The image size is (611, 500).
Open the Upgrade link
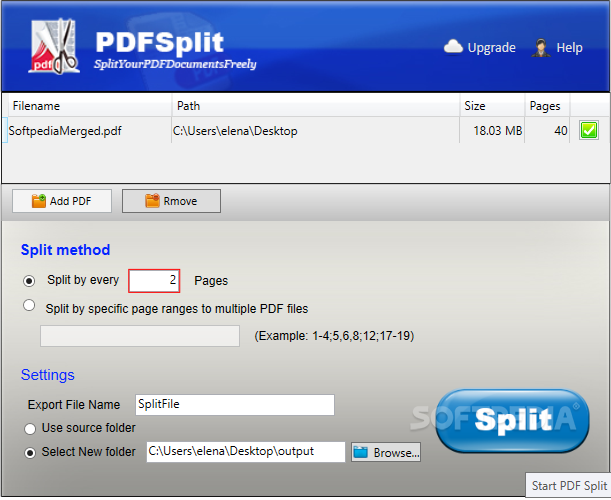point(491,48)
